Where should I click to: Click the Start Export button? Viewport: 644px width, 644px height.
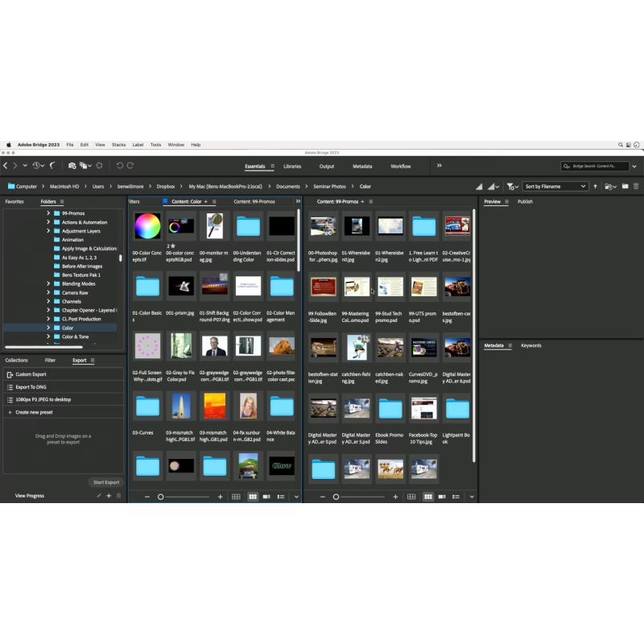pos(105,482)
